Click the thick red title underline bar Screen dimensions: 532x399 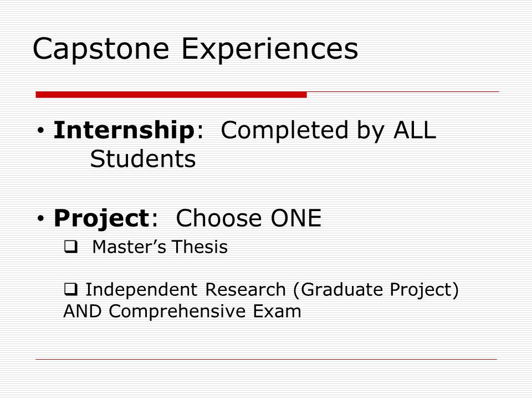click(x=171, y=95)
